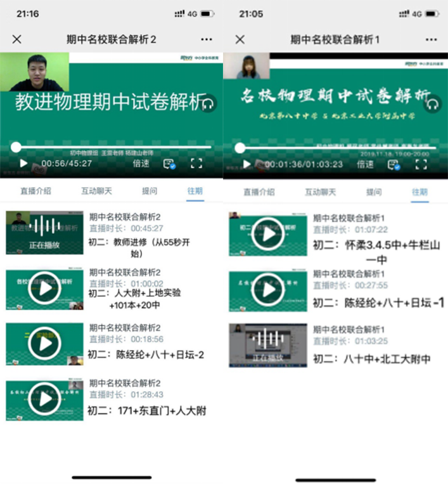Viewport: 448px width, 487px height.
Task: Open the danmaku settings icon on right player
Action: click(394, 164)
